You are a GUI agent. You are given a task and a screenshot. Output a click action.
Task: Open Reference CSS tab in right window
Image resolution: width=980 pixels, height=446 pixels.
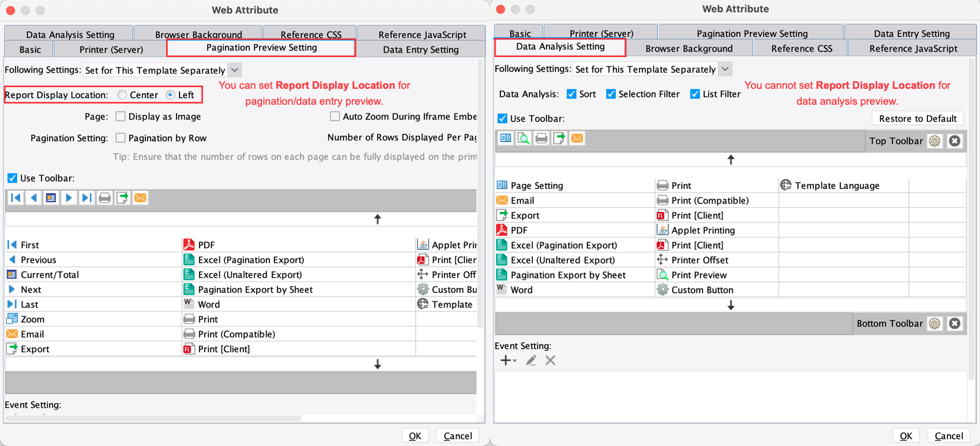(x=802, y=48)
